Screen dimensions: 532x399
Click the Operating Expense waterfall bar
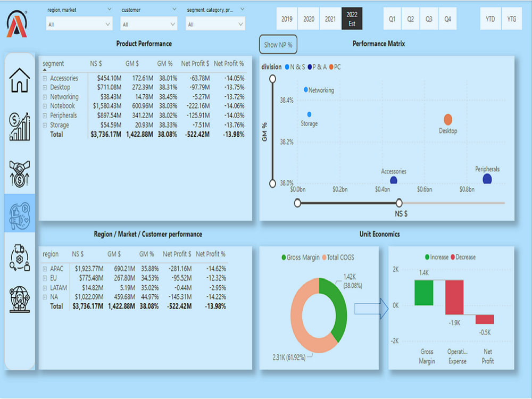click(x=454, y=297)
